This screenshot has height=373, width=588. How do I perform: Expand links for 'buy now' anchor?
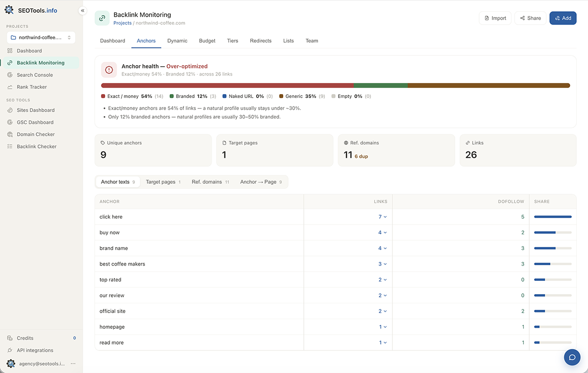(383, 232)
